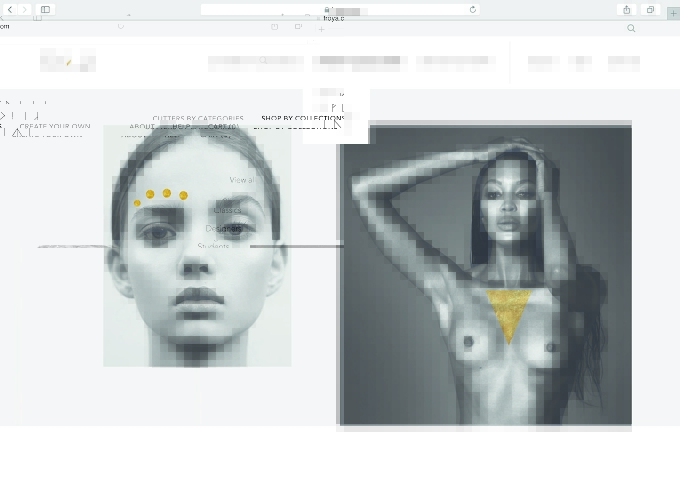The width and height of the screenshot is (680, 482).
Task: Click the magnifier search icon on the right
Action: (x=631, y=28)
